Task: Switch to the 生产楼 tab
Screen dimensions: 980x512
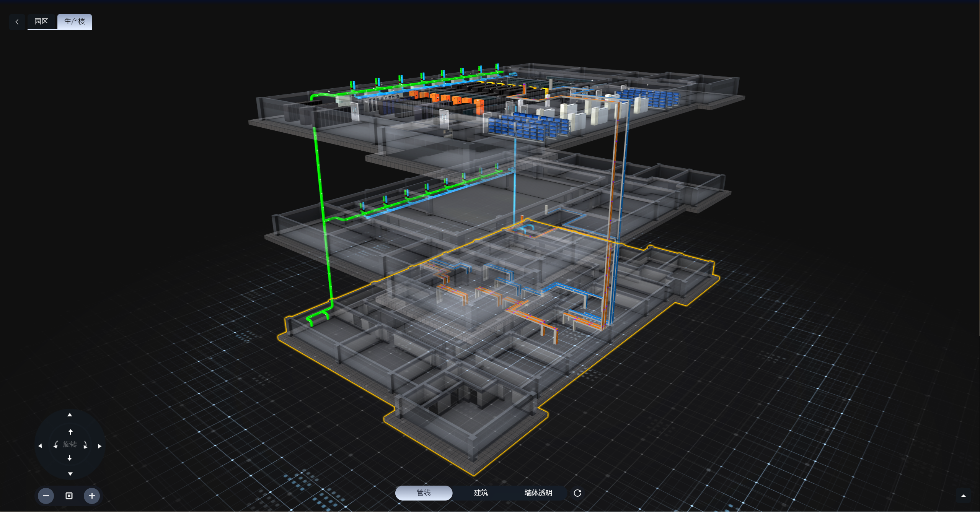Action: [74, 22]
